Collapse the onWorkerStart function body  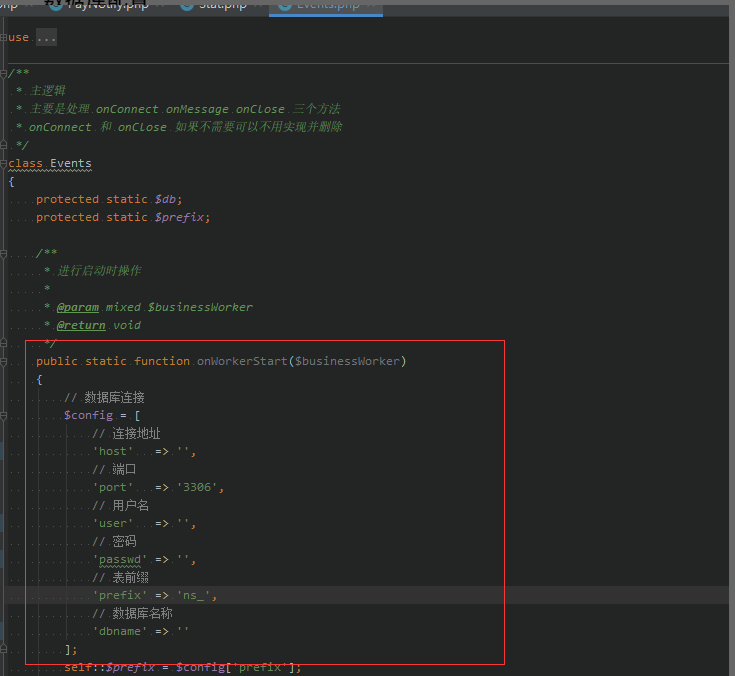click(x=4, y=361)
